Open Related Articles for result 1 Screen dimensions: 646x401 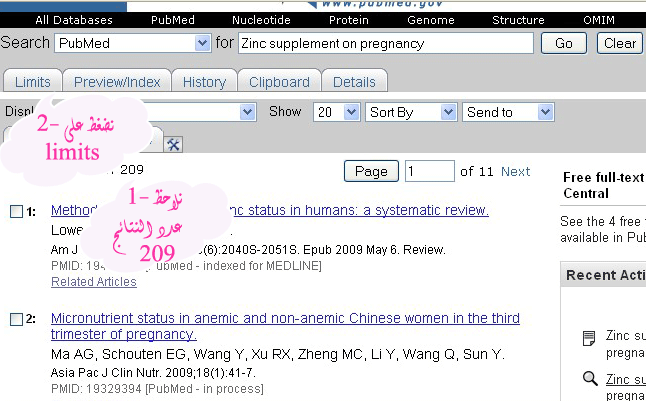pyautogui.click(x=94, y=282)
